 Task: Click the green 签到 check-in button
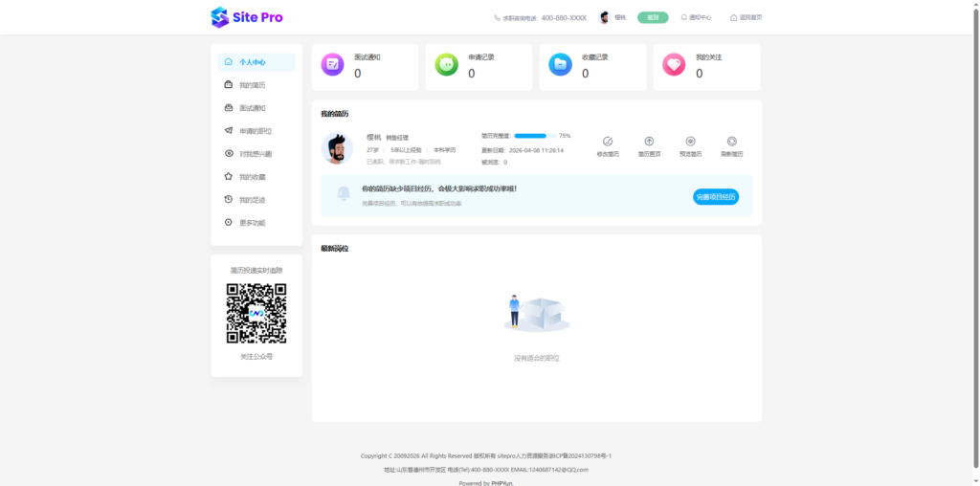(x=653, y=17)
